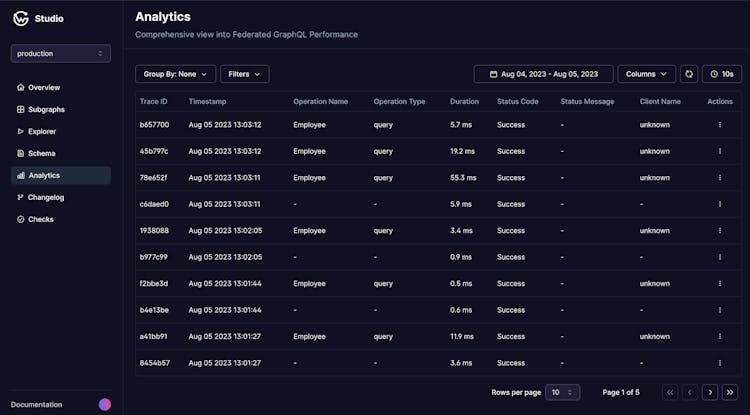The width and height of the screenshot is (750, 415).
Task: Open actions menu for trace b657700
Action: click(719, 125)
